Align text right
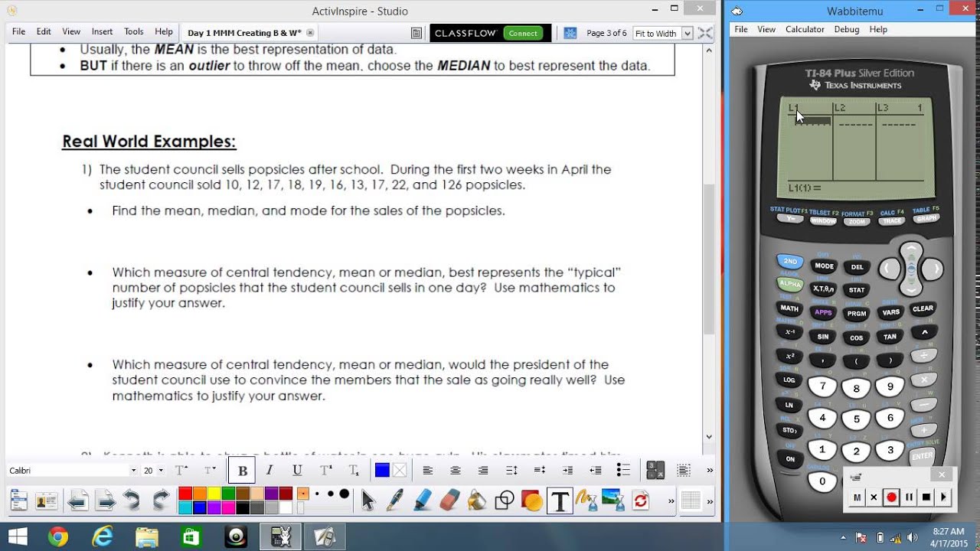 [483, 471]
